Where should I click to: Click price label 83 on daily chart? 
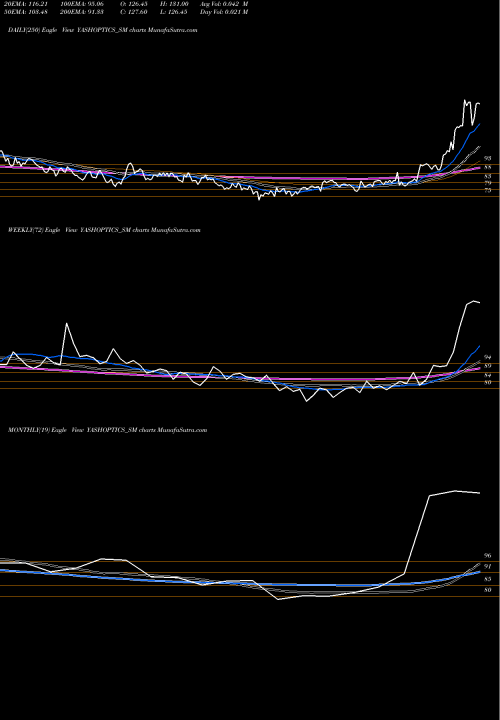488,176
